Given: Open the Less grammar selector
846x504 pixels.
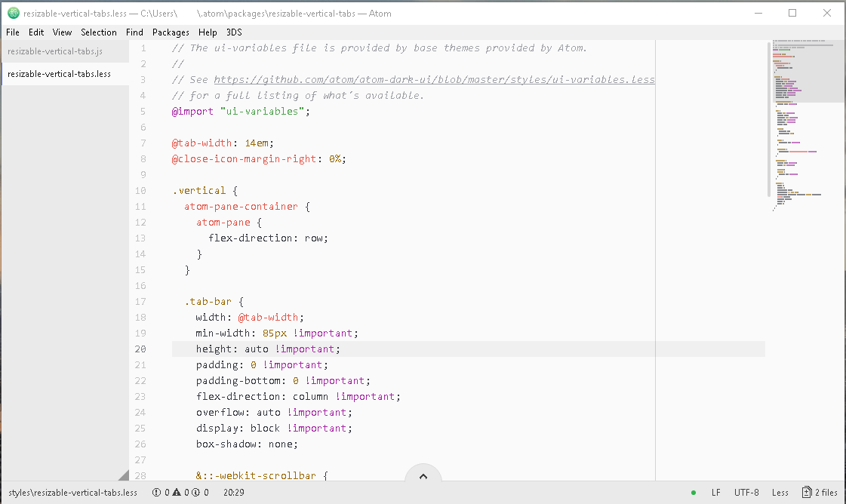Looking at the screenshot, I should click(x=780, y=492).
